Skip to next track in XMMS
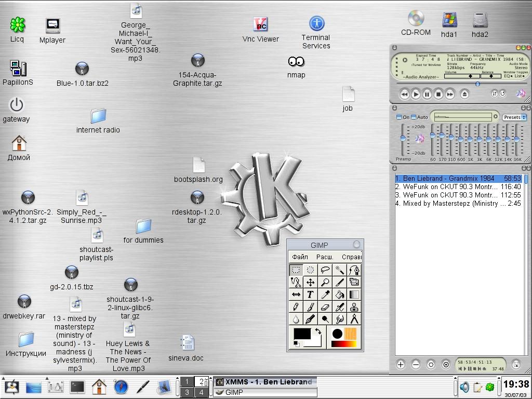 (x=450, y=94)
